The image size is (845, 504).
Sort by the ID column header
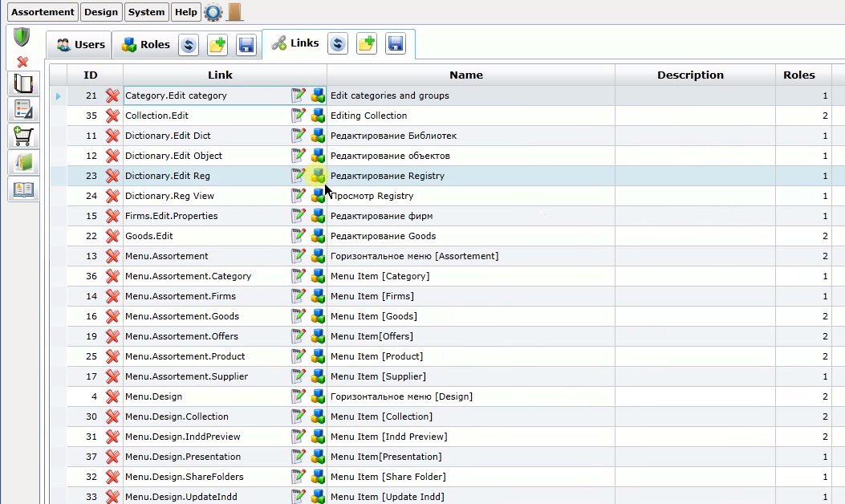pos(91,75)
